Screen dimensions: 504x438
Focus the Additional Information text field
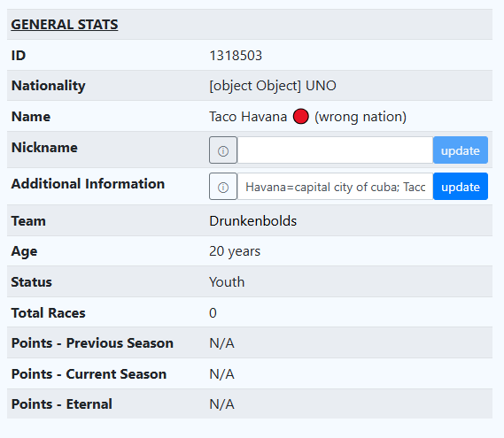tap(335, 187)
